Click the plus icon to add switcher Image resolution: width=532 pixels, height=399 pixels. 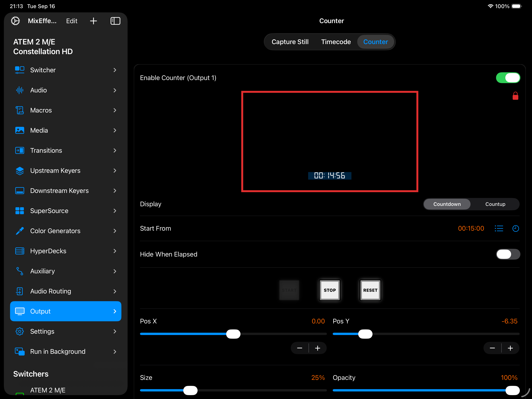click(x=93, y=21)
